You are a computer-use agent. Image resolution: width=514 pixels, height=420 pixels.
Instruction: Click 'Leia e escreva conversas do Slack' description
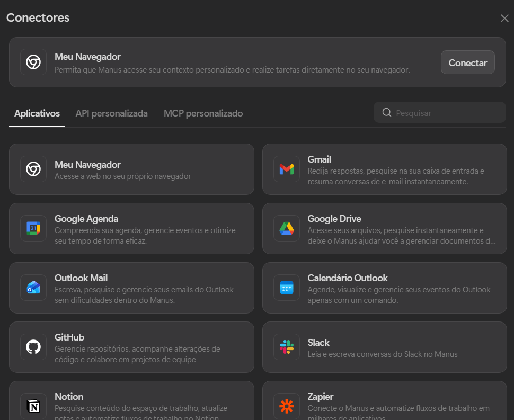point(383,354)
